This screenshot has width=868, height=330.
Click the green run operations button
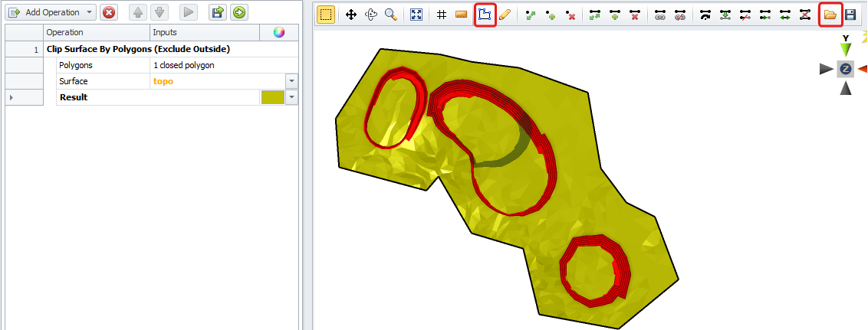[239, 12]
